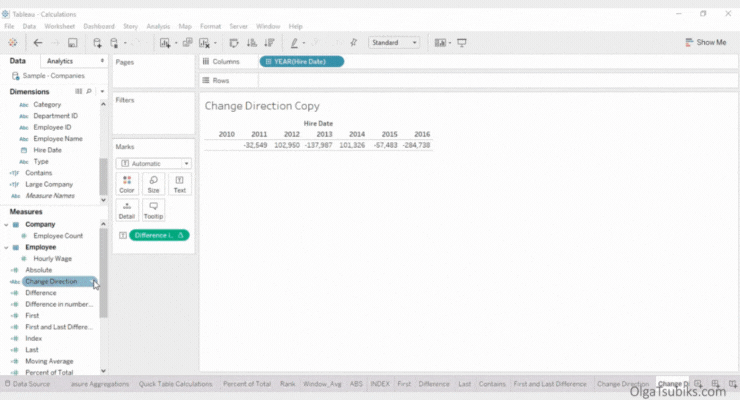This screenshot has width=740, height=400.
Task: Collapse the Company measures folder
Action: 6,225
